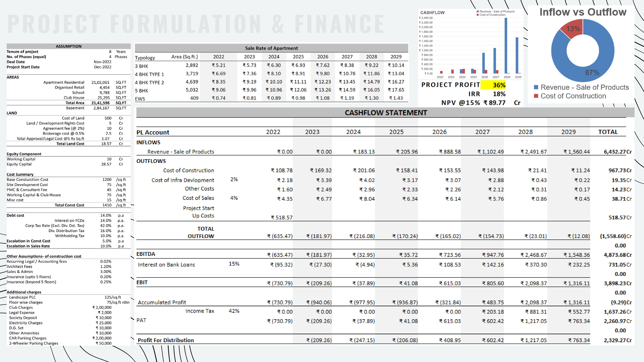Click the Income Tax 42% rate cell
Screen dimensions: 644x362
point(234,311)
